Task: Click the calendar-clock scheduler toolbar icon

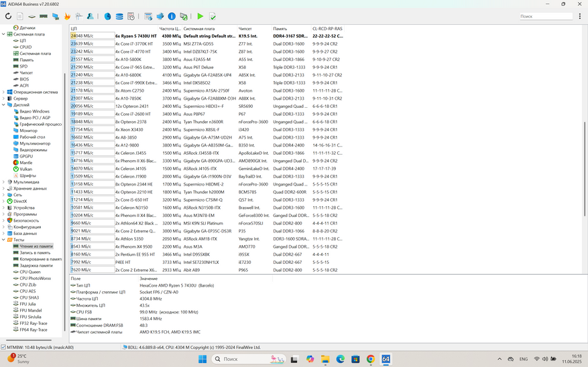Action: tap(131, 16)
